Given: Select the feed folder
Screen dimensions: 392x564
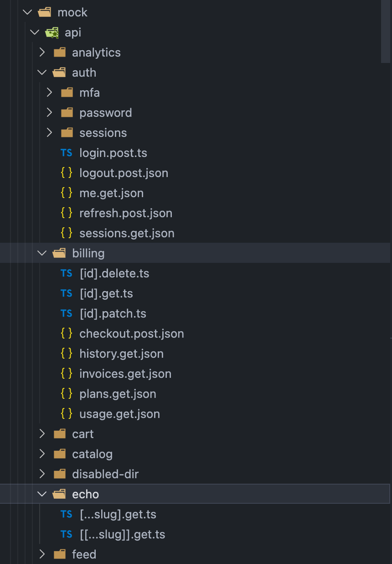Looking at the screenshot, I should pos(84,554).
